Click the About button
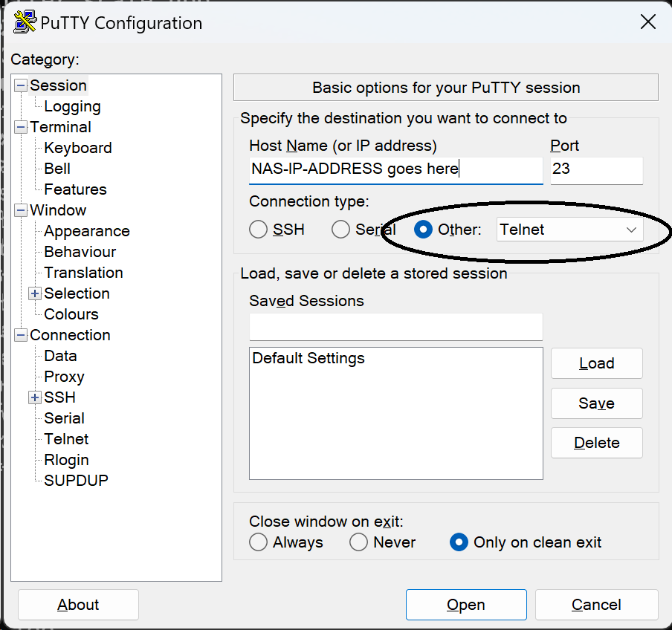The image size is (672, 630). pyautogui.click(x=77, y=605)
